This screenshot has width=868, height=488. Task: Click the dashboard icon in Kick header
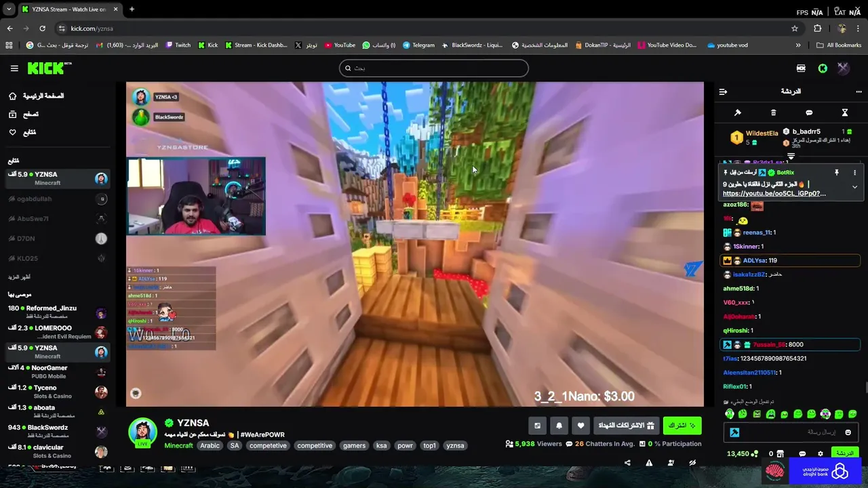(801, 68)
